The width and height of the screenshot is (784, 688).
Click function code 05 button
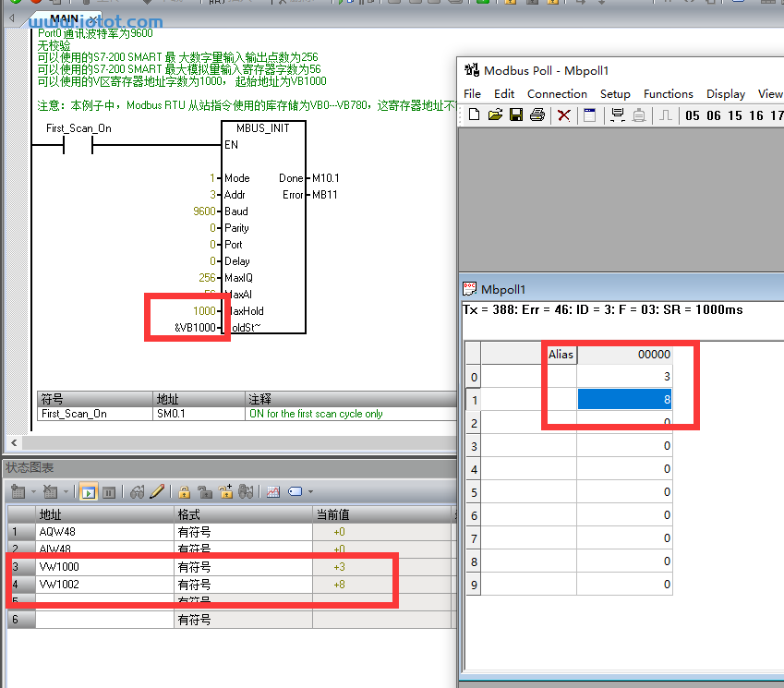pos(693,115)
